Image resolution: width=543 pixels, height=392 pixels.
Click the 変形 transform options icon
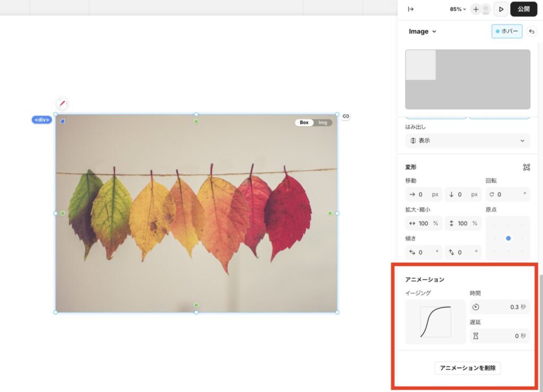click(x=526, y=167)
